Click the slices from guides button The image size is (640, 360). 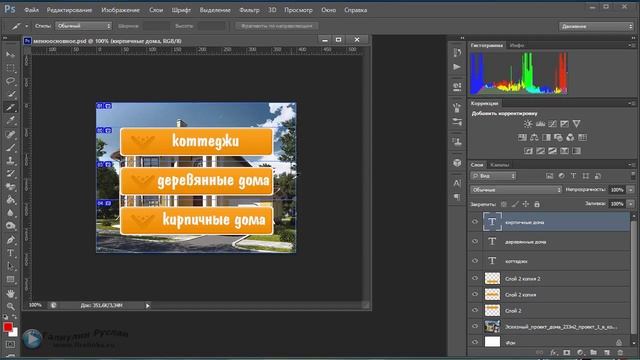pyautogui.click(x=276, y=26)
